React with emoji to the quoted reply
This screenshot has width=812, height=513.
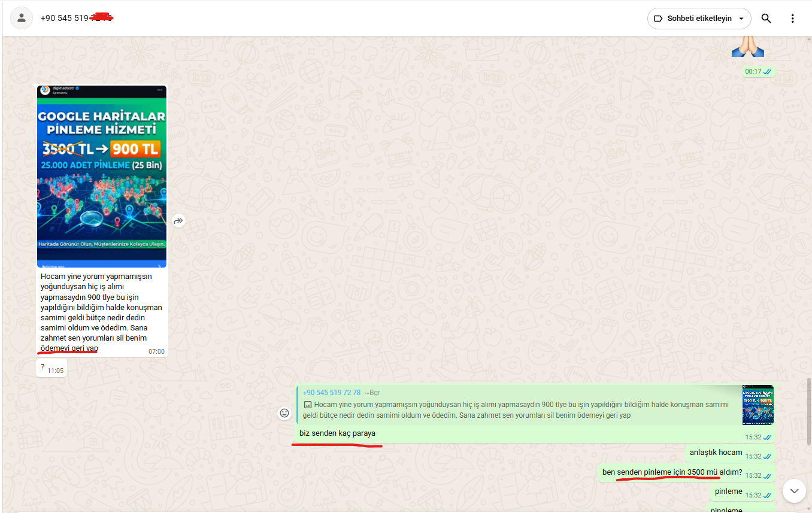point(284,413)
